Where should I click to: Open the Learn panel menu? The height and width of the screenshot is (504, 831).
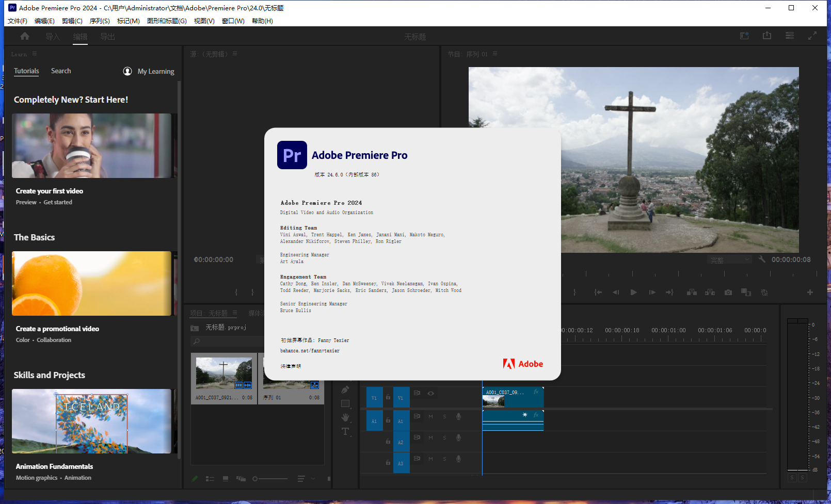pos(34,54)
